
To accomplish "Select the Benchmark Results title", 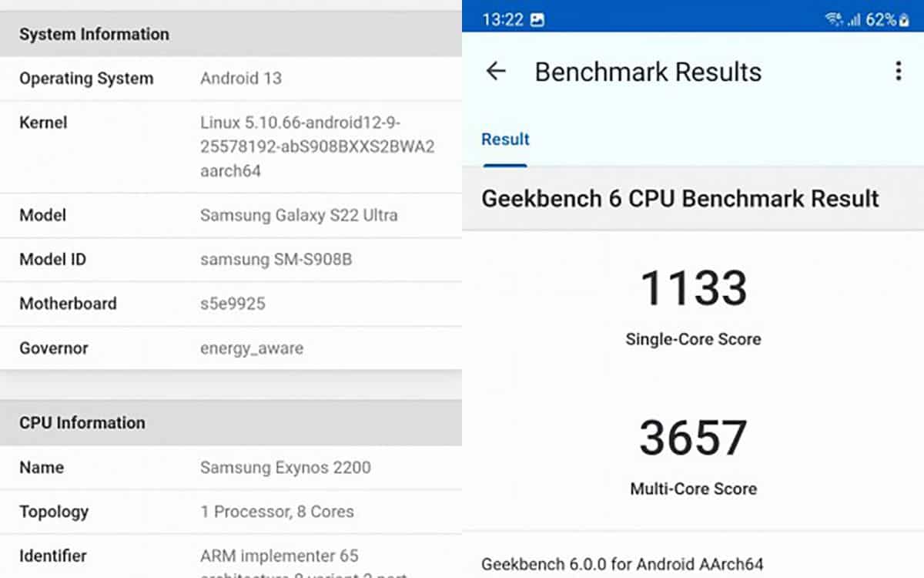I will tap(648, 72).
